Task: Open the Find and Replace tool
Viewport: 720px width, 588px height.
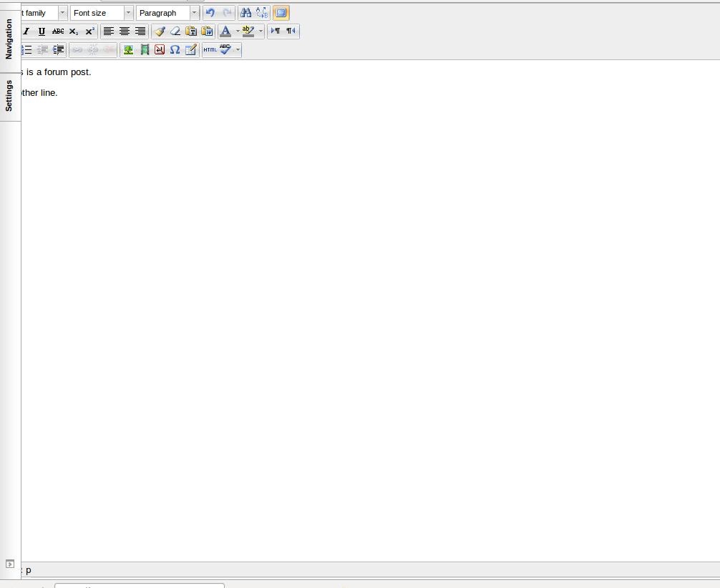Action: (x=262, y=13)
